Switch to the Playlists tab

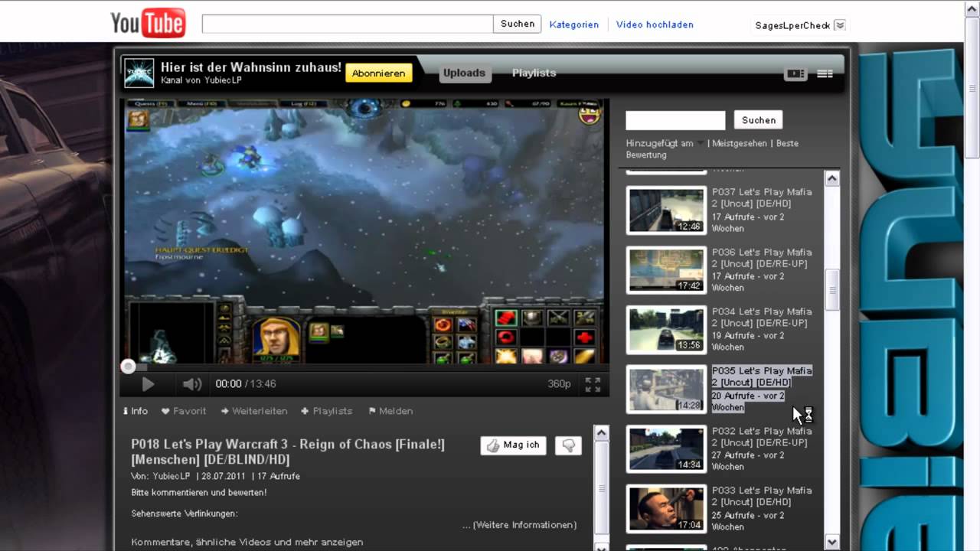click(534, 73)
